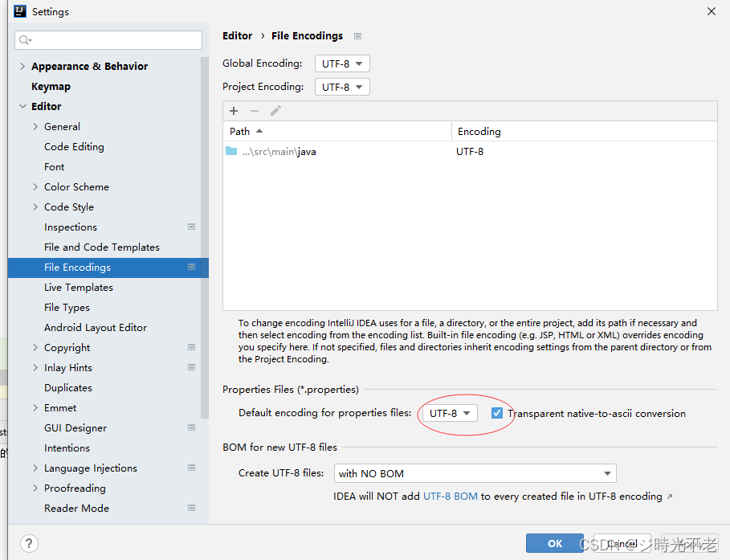This screenshot has width=730, height=560.
Task: Open Live Templates settings
Action: coord(78,287)
